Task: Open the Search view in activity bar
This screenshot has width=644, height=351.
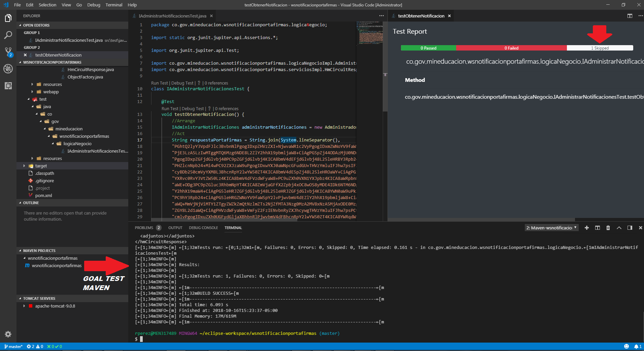Action: 8,35
